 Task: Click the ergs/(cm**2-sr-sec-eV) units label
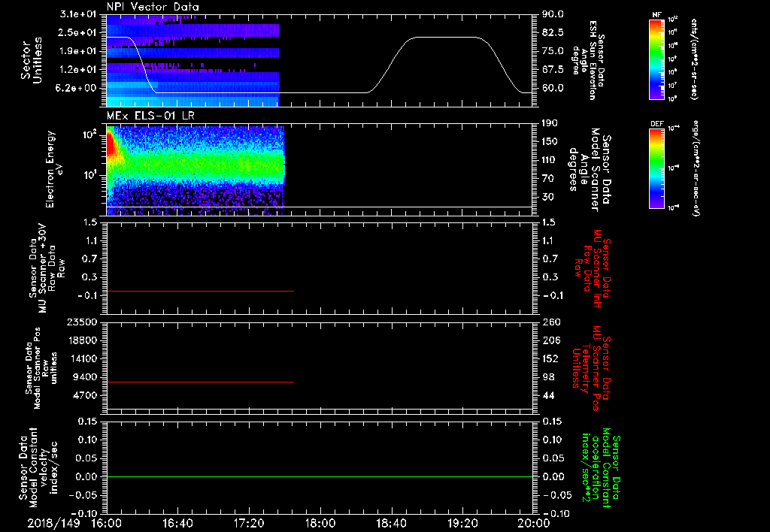pyautogui.click(x=696, y=168)
